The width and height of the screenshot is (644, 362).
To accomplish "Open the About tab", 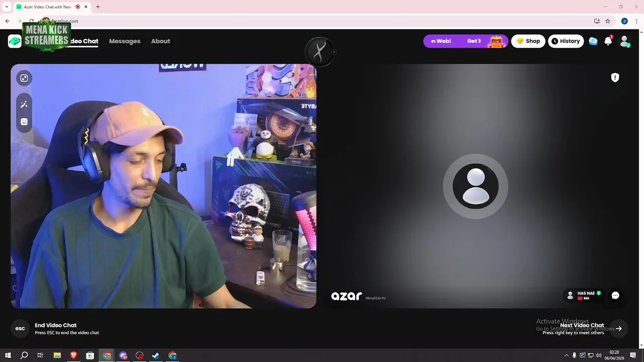I will click(x=160, y=41).
